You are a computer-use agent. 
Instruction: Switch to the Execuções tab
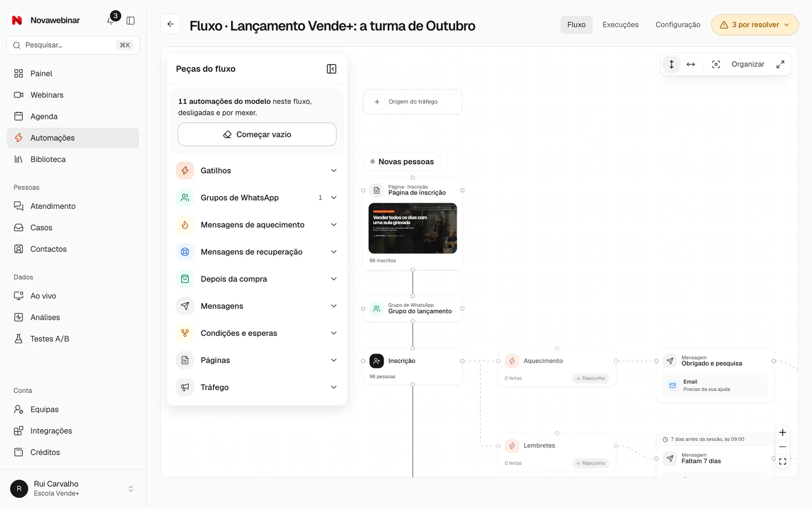(620, 24)
